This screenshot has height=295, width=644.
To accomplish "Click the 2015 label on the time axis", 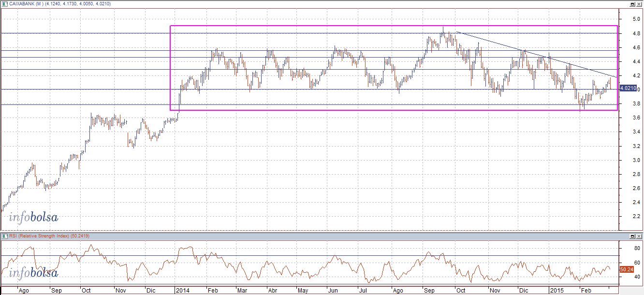I will coord(556,291).
